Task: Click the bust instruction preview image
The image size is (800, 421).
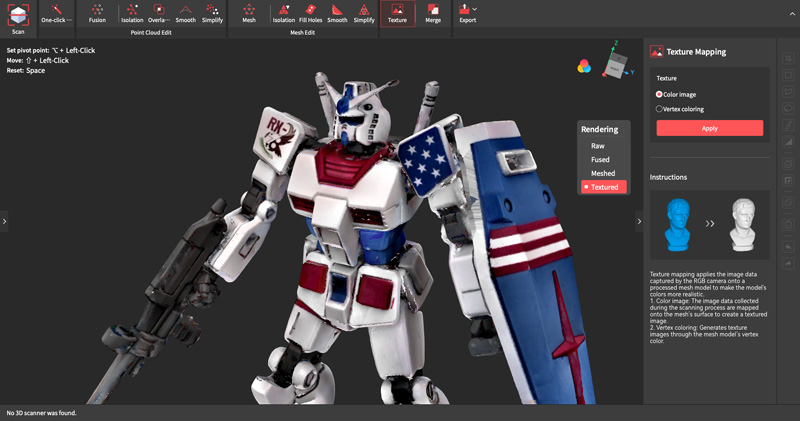Action: coord(710,225)
